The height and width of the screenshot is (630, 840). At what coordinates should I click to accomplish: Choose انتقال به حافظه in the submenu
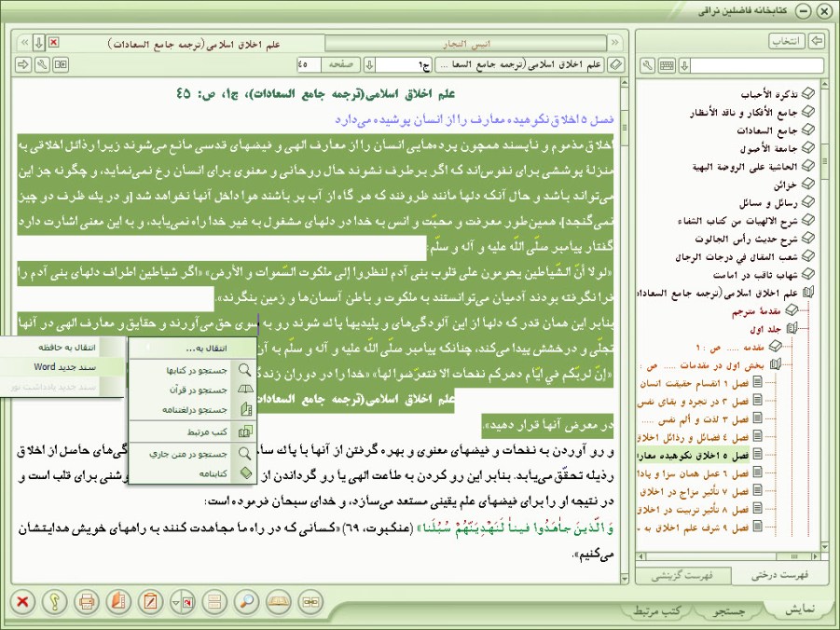coord(62,347)
